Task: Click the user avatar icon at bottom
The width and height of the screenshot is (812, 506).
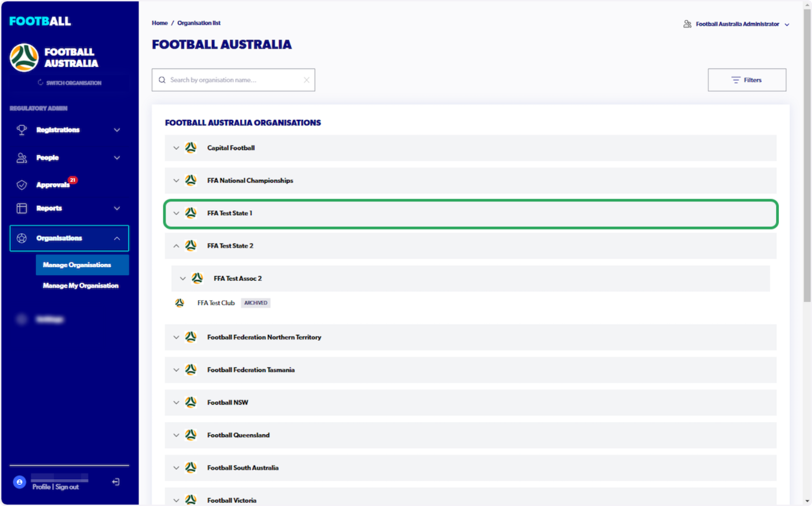Action: [19, 482]
